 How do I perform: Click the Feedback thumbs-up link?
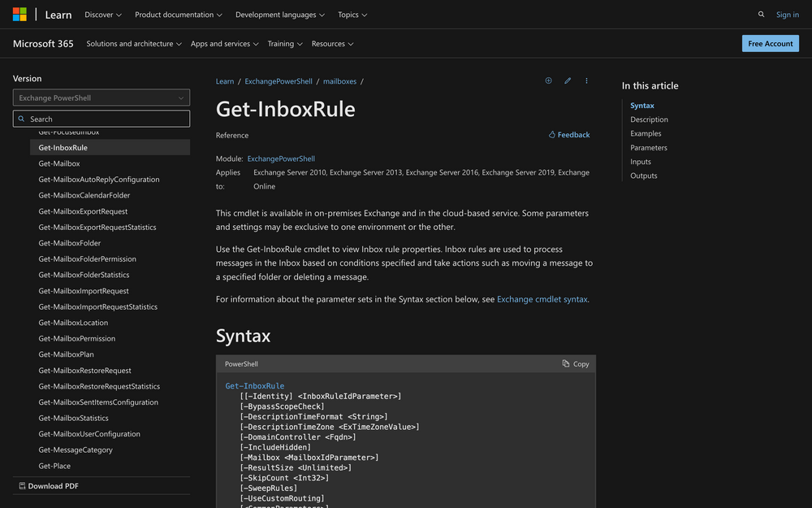tap(569, 135)
